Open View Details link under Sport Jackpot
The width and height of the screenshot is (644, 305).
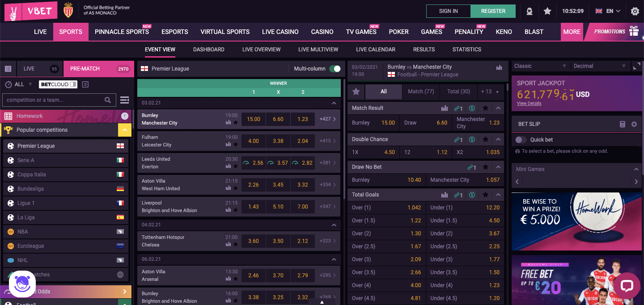[529, 103]
